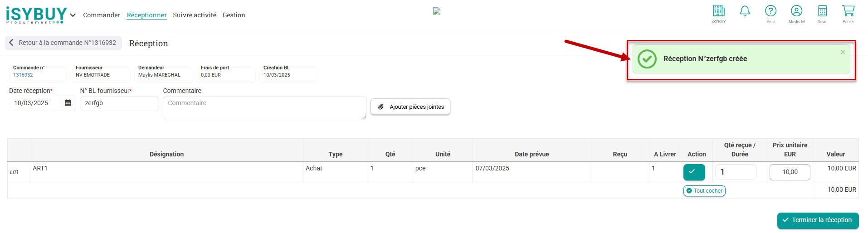Open the Maylis M user profile icon
This screenshot has width=868, height=233.
tap(796, 11)
